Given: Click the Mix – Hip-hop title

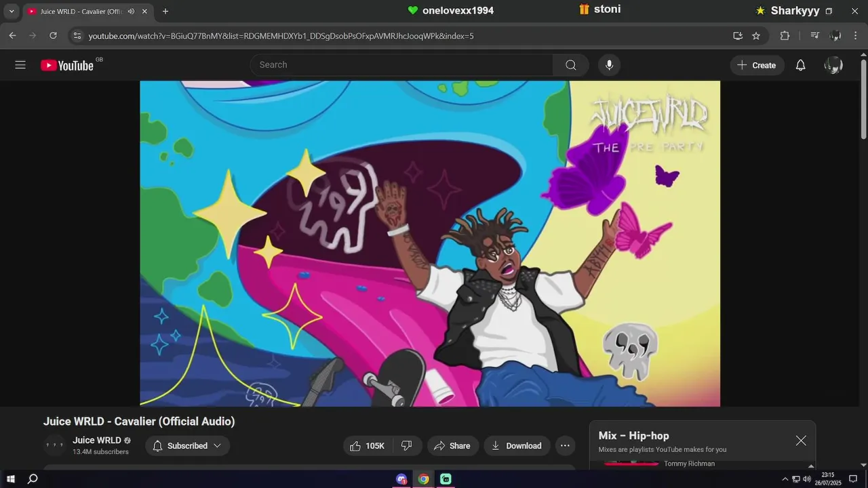Looking at the screenshot, I should (633, 436).
